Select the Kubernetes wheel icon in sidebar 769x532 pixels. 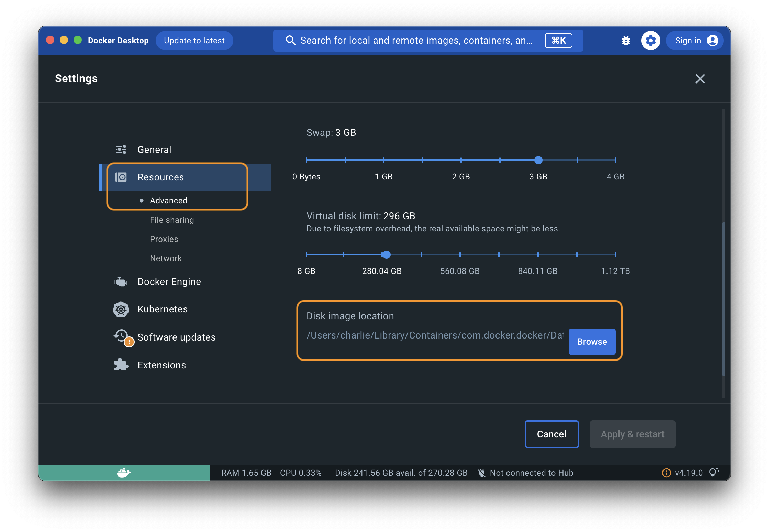(x=120, y=309)
